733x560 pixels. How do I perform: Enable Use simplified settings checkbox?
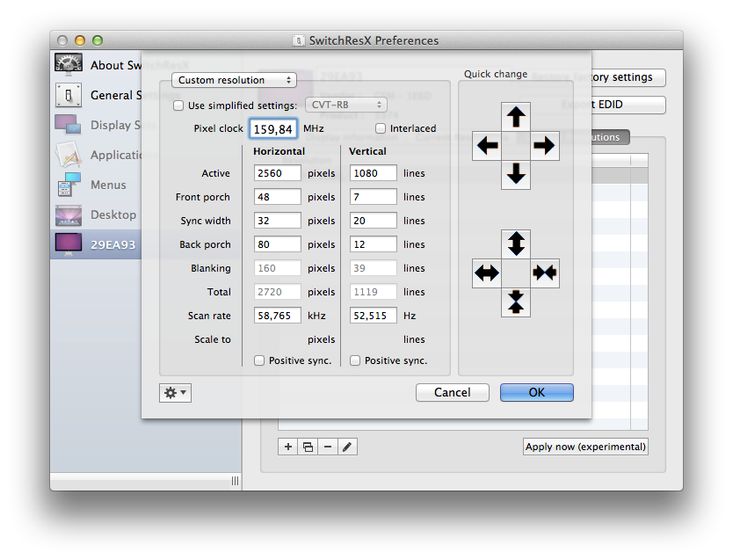click(x=178, y=105)
